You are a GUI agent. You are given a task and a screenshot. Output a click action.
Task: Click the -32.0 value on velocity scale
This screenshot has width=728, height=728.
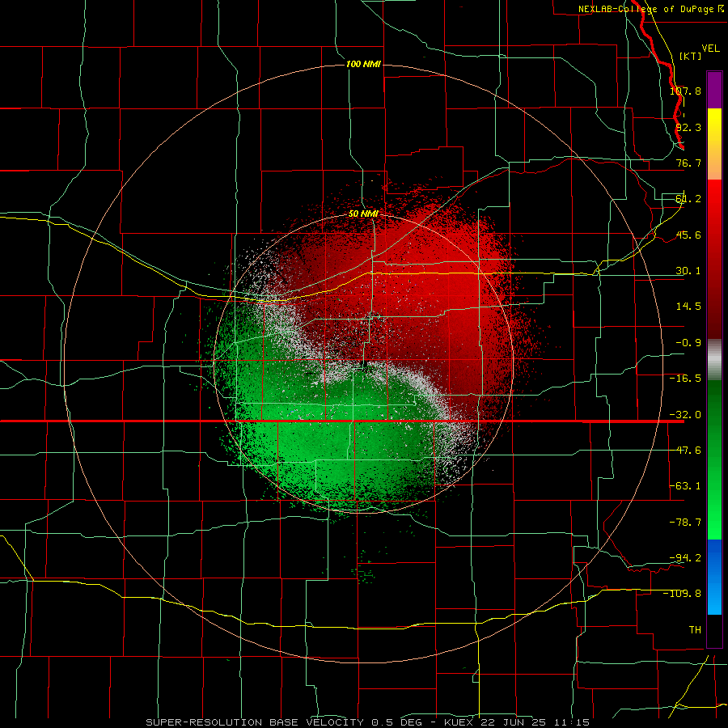click(685, 415)
